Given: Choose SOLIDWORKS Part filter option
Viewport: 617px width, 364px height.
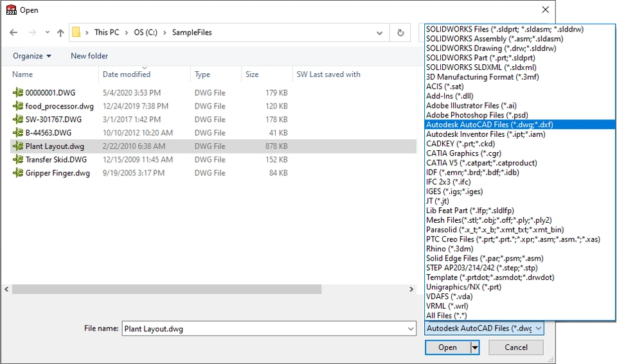Looking at the screenshot, I should 520,58.
